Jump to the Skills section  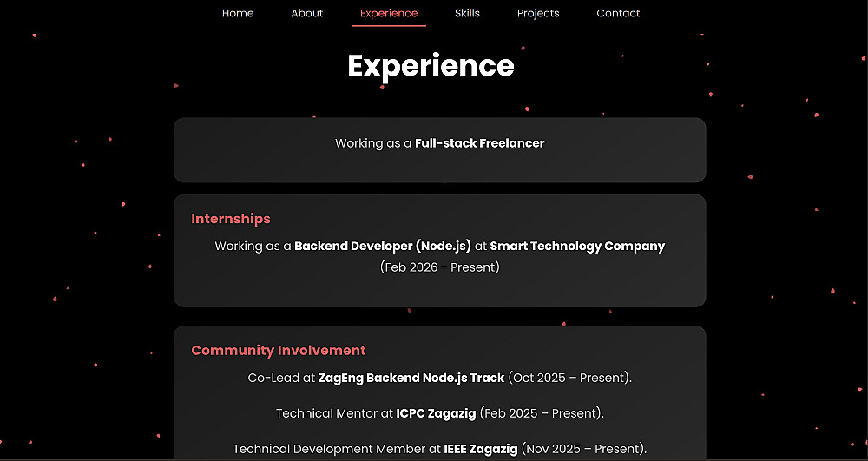[x=467, y=13]
